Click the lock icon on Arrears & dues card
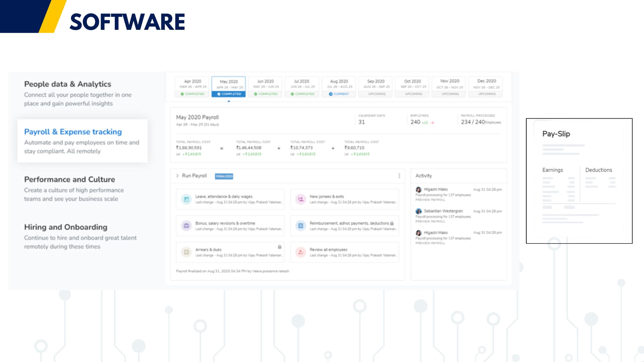 pos(279,247)
